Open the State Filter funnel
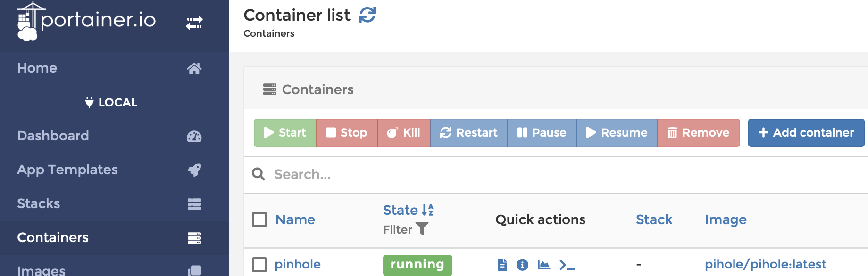 point(422,229)
